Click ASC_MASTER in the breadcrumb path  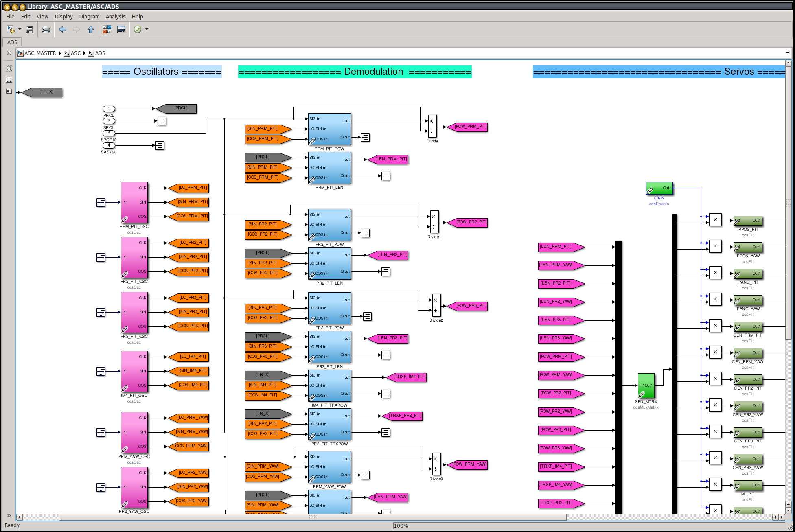(40, 53)
